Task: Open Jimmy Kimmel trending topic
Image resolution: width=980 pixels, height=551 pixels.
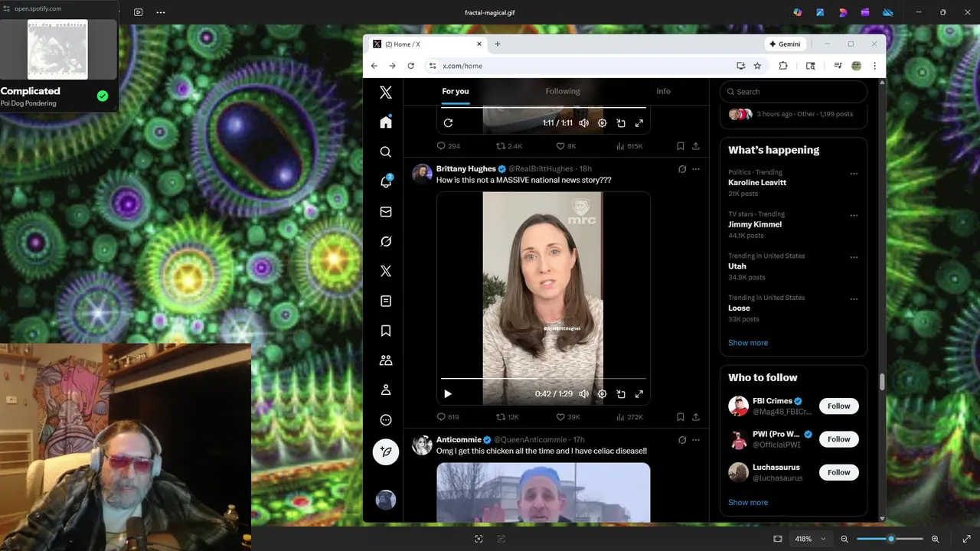Action: pyautogui.click(x=755, y=225)
